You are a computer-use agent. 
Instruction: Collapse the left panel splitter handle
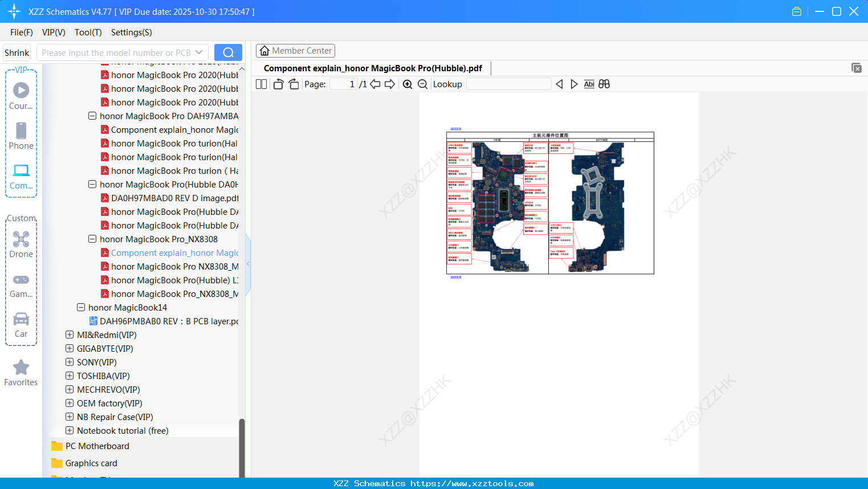pyautogui.click(x=248, y=264)
